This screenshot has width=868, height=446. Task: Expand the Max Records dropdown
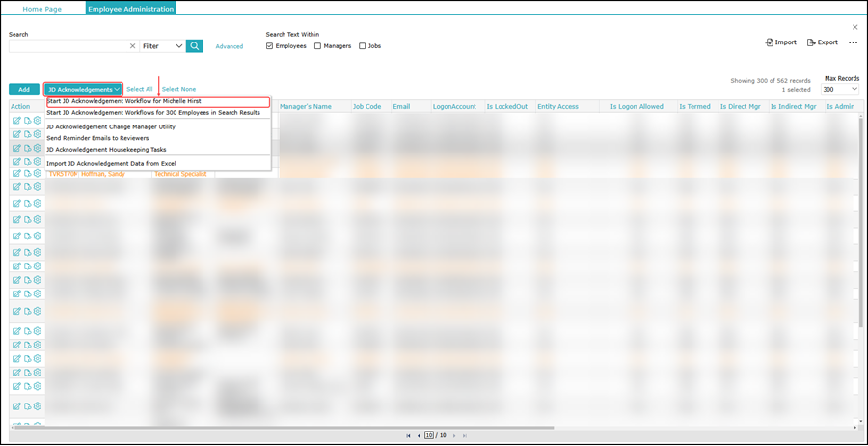(x=840, y=89)
